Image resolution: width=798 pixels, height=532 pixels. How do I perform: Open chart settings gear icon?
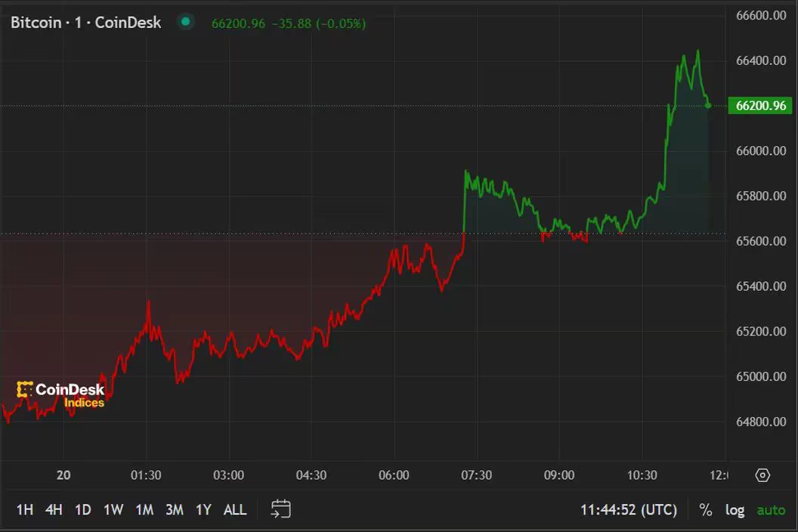pos(762,475)
